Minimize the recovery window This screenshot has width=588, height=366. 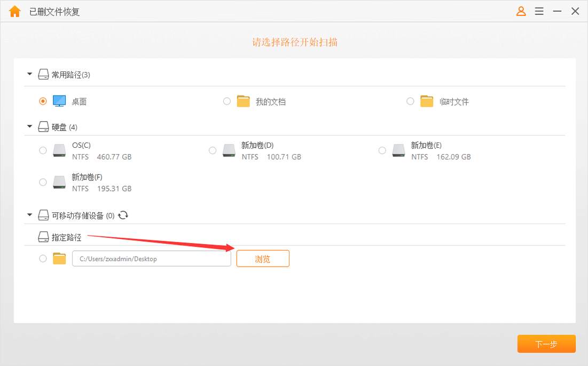[x=557, y=11]
